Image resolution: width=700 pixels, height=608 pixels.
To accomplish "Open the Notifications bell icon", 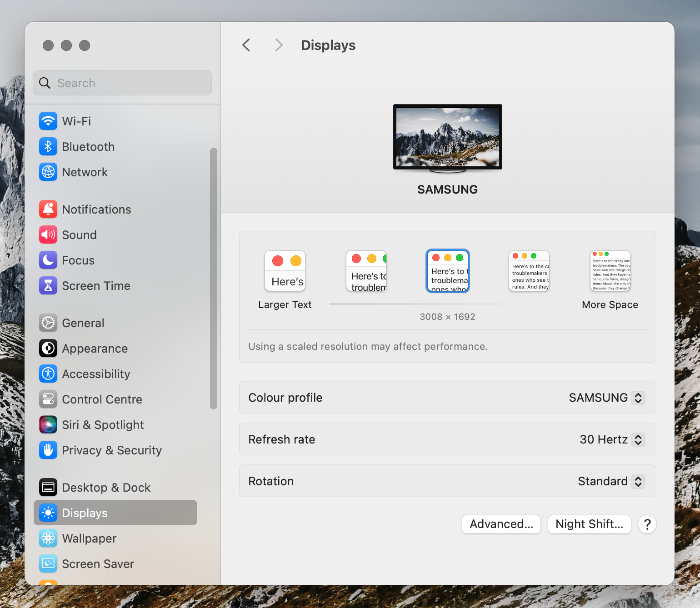I will click(48, 209).
